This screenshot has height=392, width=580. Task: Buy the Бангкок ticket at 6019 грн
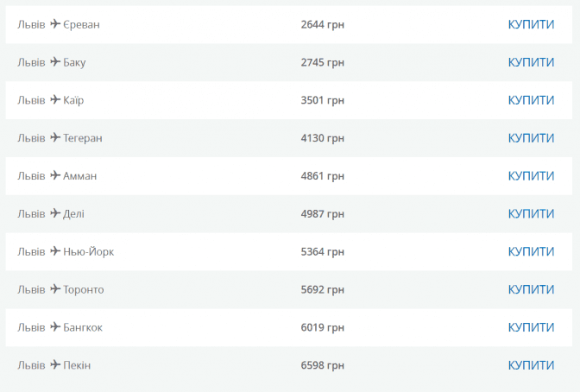pos(531,327)
